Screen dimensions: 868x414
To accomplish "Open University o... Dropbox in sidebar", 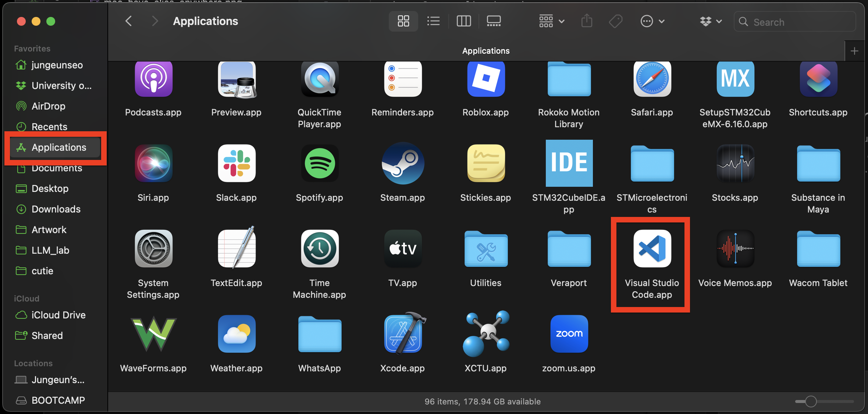I will [x=55, y=86].
